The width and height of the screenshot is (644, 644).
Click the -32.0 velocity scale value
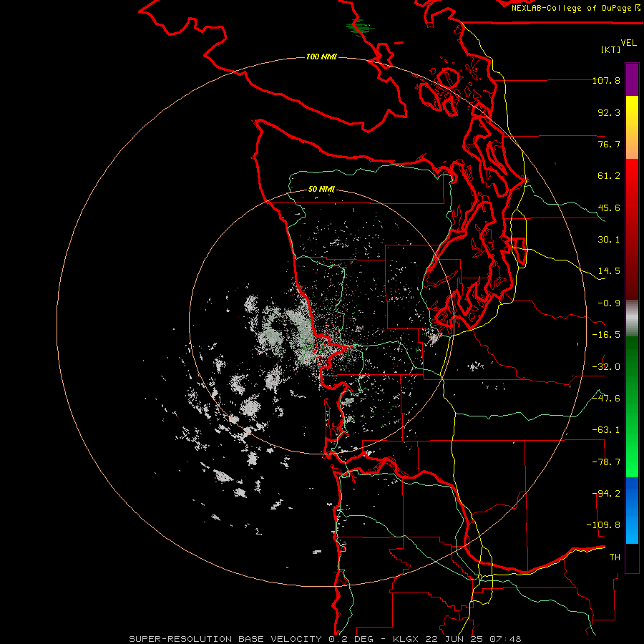[606, 367]
